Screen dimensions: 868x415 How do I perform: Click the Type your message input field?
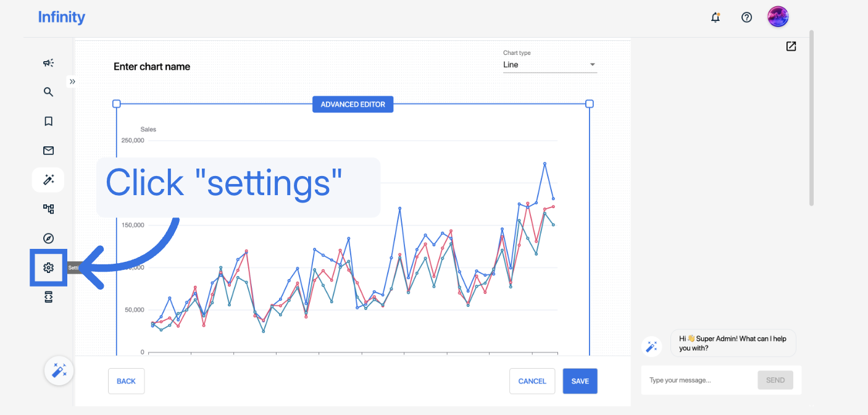pos(698,380)
